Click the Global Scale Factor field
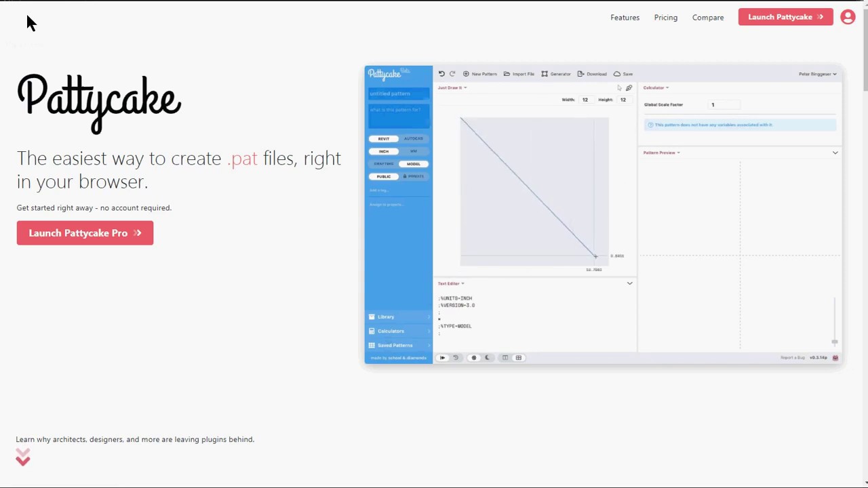 [724, 105]
